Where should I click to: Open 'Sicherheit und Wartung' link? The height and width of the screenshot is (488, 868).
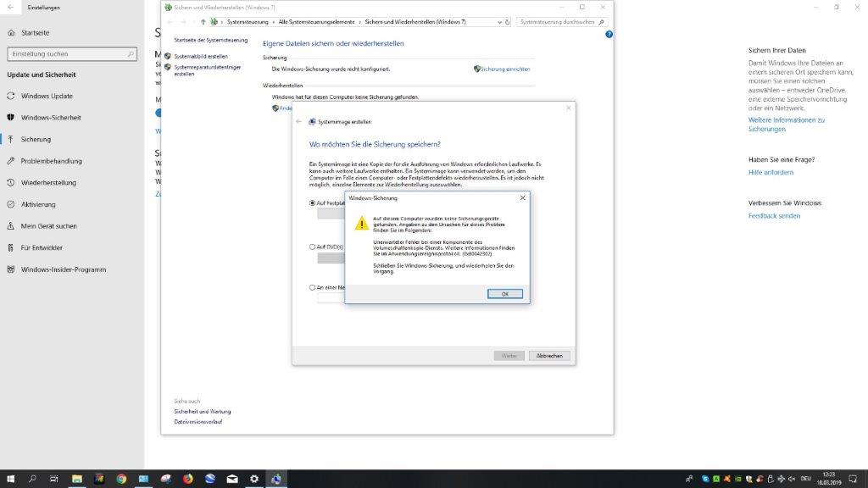click(x=202, y=412)
